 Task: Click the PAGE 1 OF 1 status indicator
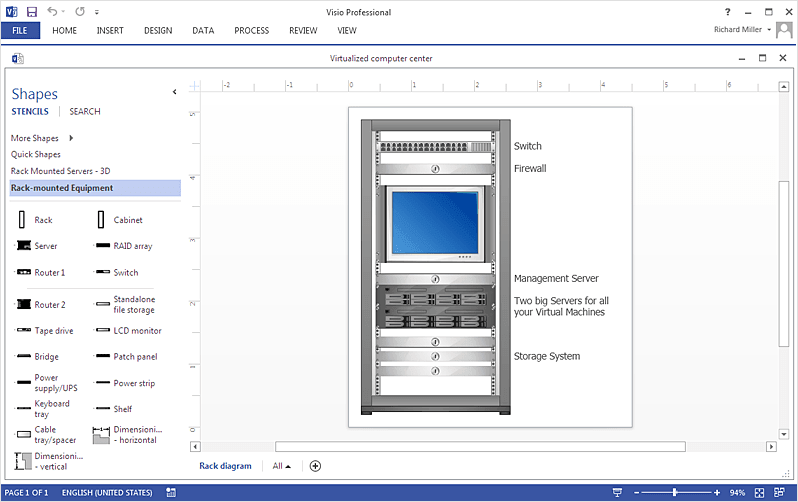(x=26, y=493)
